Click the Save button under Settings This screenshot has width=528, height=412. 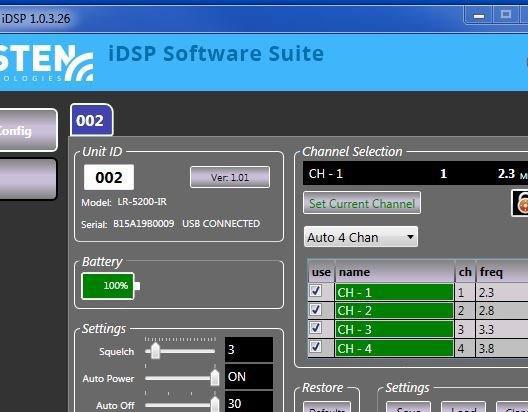click(408, 407)
